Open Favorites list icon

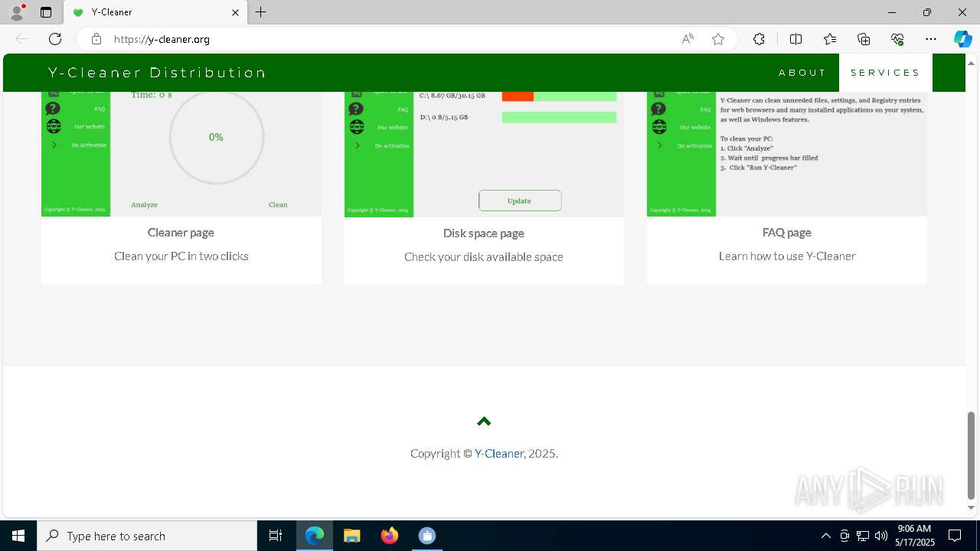pyautogui.click(x=830, y=39)
